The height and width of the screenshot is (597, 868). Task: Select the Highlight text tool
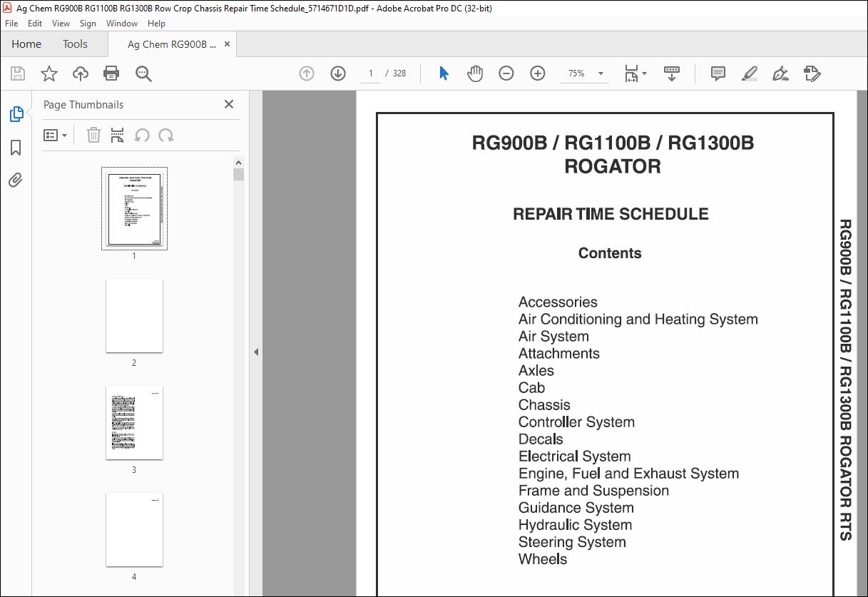coord(749,73)
